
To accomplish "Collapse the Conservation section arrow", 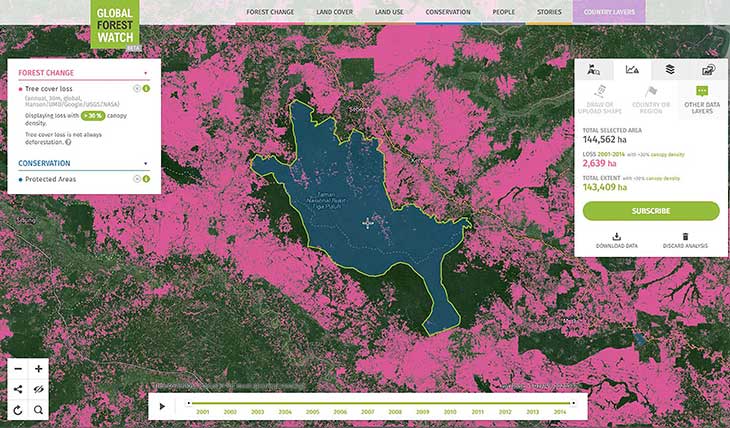I will point(146,164).
